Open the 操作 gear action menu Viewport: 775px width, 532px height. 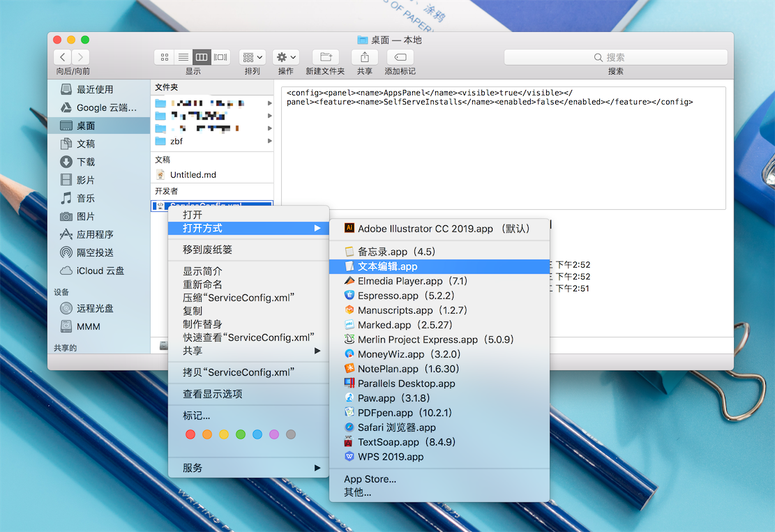click(x=286, y=57)
